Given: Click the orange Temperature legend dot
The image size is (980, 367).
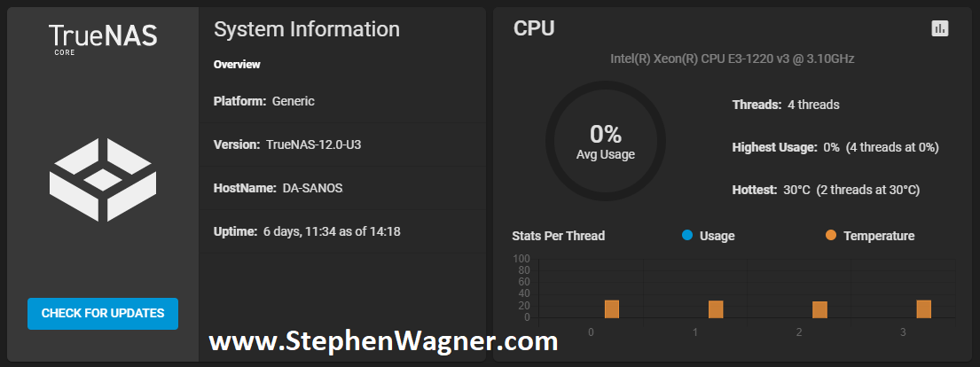Looking at the screenshot, I should tap(831, 235).
